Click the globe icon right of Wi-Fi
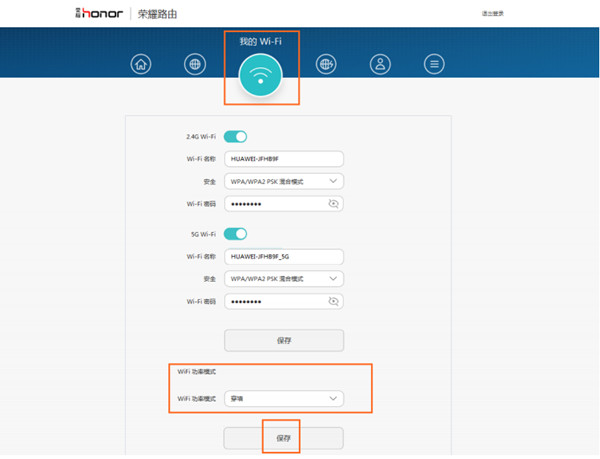The height and width of the screenshot is (459, 600). 326,65
